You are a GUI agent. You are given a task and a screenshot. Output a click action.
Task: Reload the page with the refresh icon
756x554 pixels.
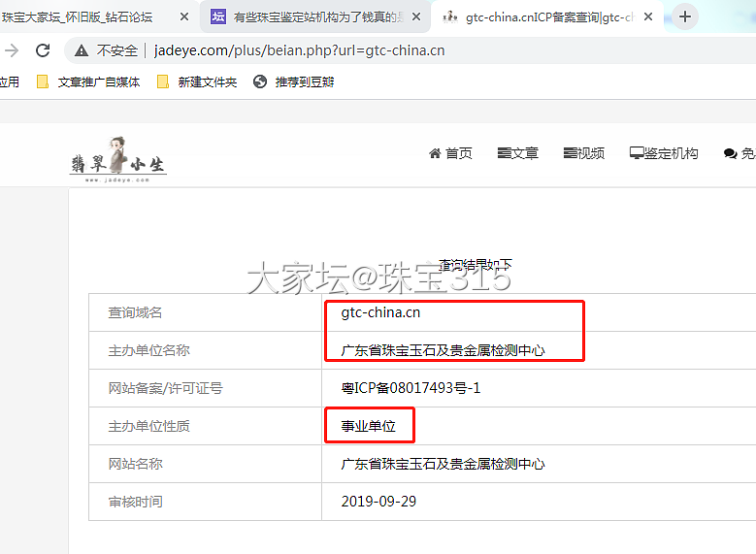[43, 50]
